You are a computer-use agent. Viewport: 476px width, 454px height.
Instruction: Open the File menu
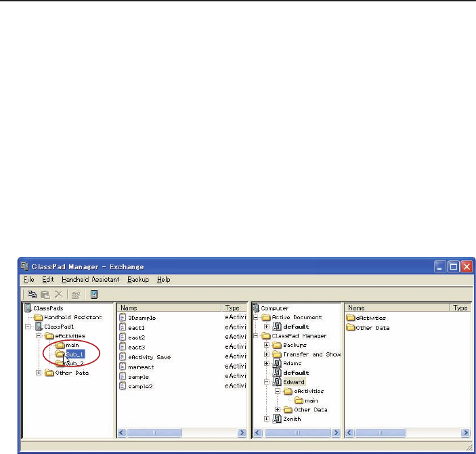(29, 280)
